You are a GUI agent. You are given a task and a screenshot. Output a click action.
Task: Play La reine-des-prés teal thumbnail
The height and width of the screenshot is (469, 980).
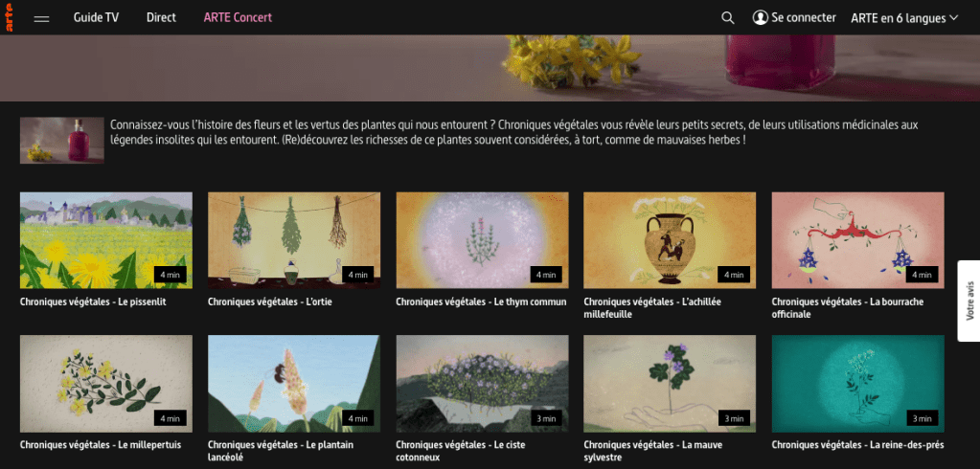[857, 384]
